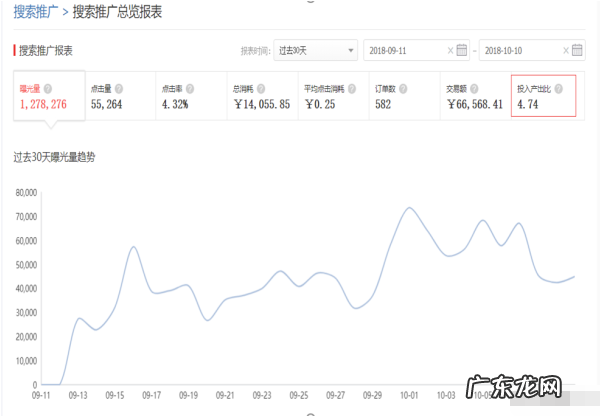Image resolution: width=600 pixels, height=416 pixels.
Task: Select the 曝光量 metric tab
Action: (49, 96)
